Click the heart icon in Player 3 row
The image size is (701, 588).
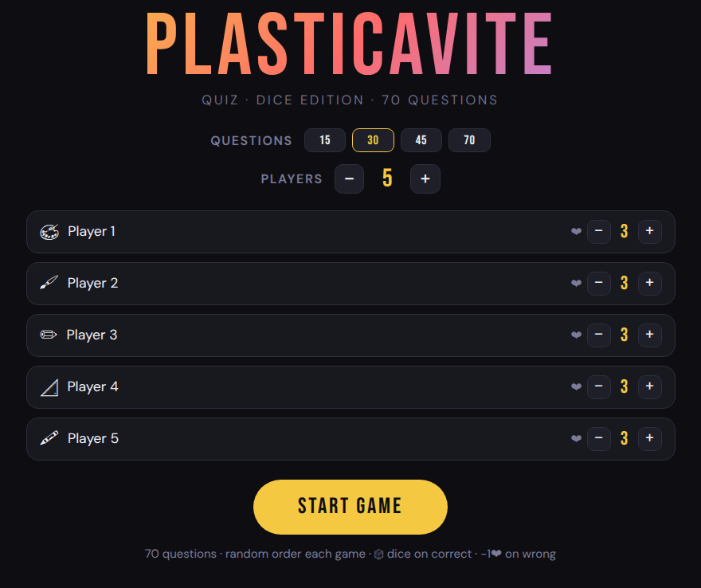[576, 335]
